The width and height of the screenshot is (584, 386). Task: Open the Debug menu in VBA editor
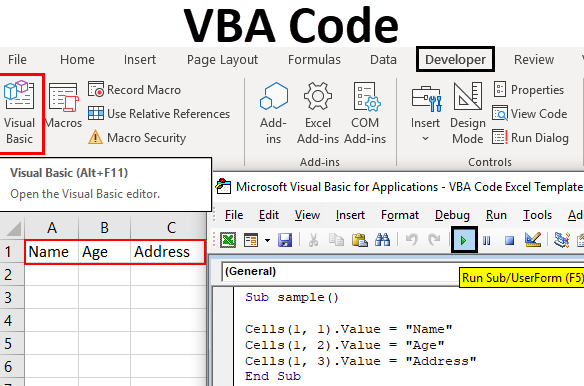click(452, 215)
